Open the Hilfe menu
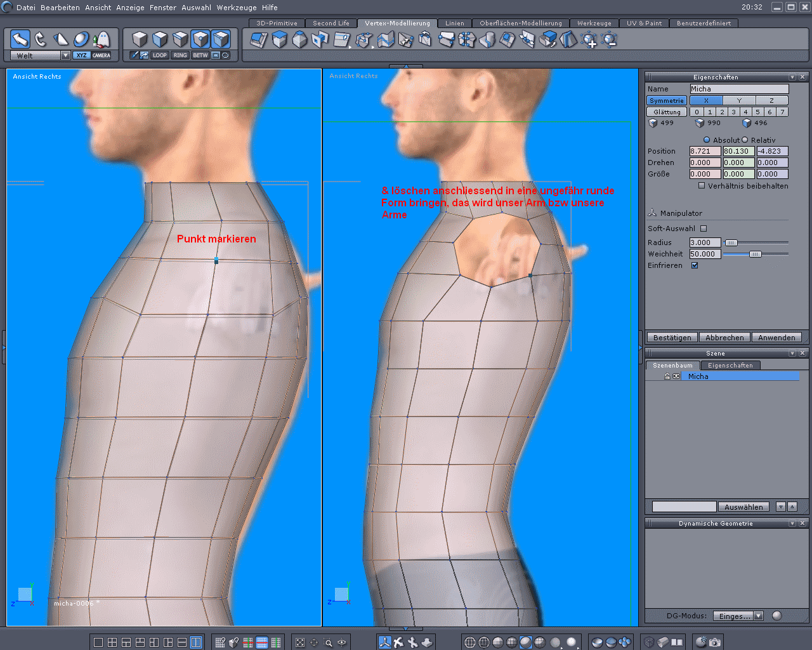The height and width of the screenshot is (650, 812). pos(270,8)
